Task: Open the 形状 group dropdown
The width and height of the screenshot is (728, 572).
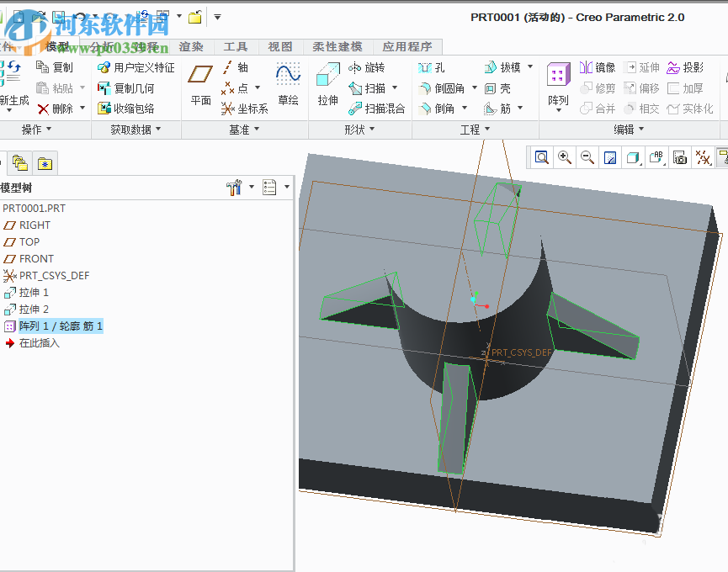Action: 359,130
